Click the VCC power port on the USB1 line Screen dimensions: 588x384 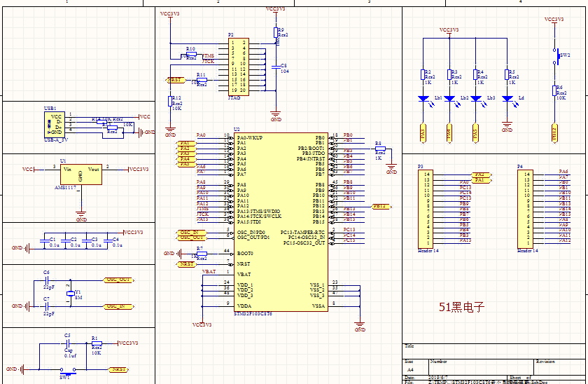[x=144, y=117]
